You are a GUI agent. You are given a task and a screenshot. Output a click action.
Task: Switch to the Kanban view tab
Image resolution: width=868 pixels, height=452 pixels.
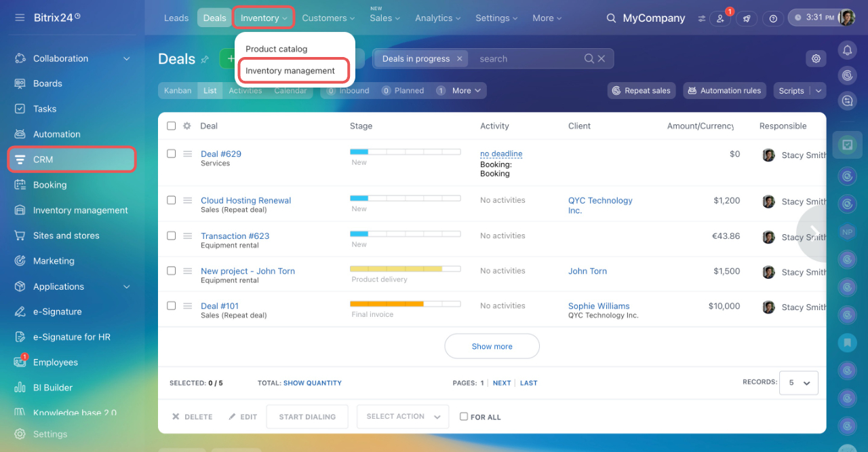(178, 91)
